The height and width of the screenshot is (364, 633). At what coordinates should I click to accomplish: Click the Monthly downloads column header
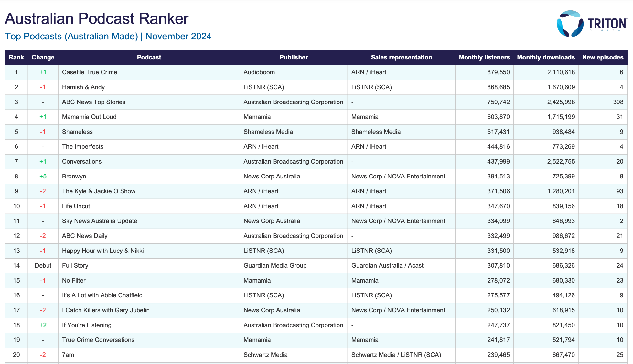pyautogui.click(x=546, y=57)
